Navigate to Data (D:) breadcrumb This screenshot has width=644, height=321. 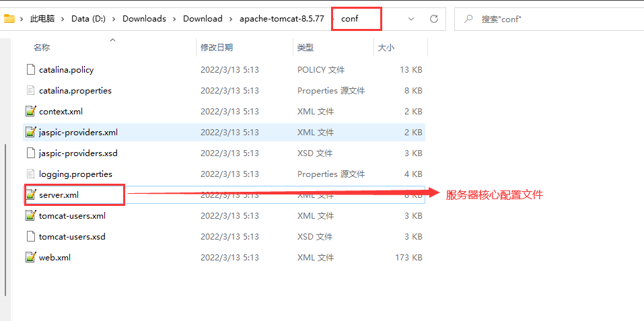tap(89, 19)
